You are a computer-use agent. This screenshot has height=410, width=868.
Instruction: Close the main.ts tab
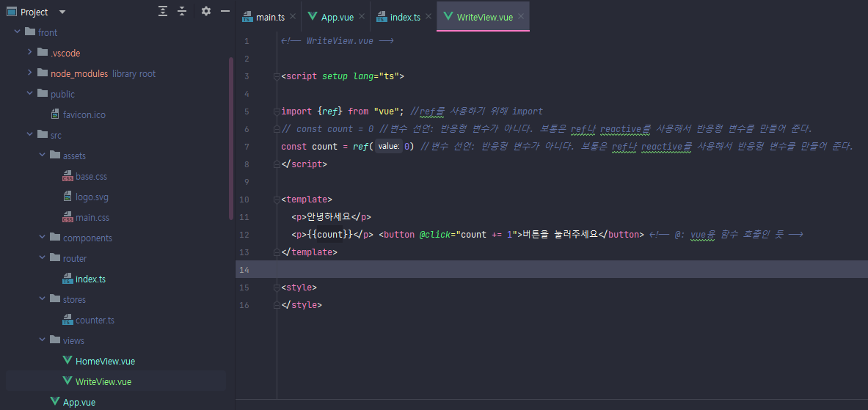292,17
